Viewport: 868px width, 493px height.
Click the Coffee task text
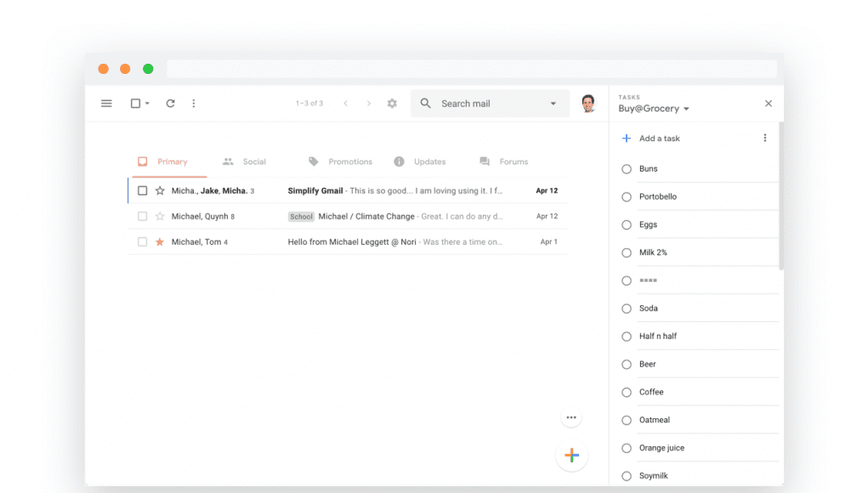click(x=651, y=392)
